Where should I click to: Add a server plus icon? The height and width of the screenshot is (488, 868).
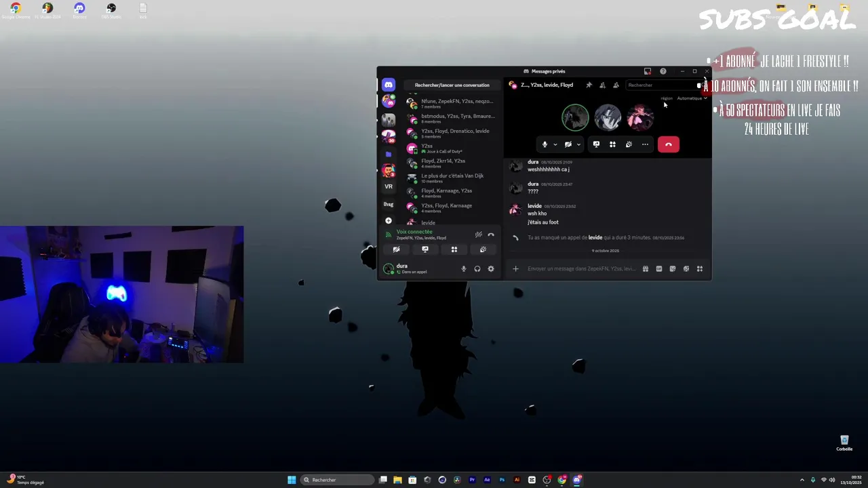pos(389,221)
